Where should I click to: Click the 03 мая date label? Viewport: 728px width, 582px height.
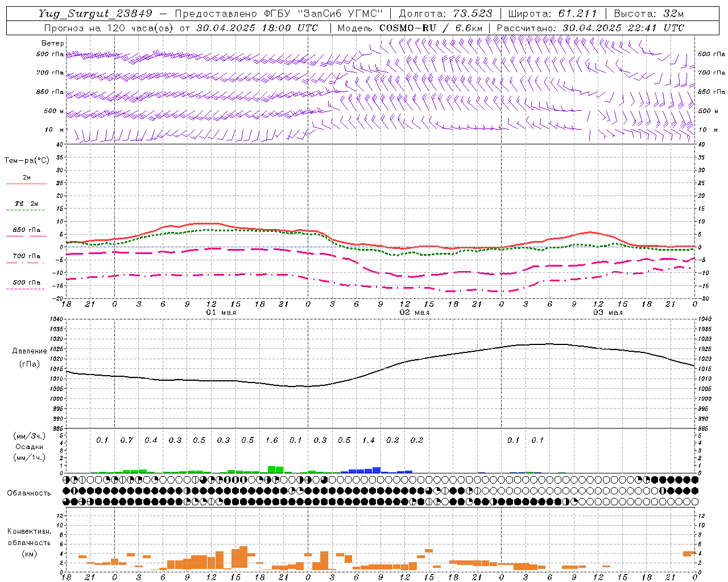pyautogui.click(x=608, y=313)
